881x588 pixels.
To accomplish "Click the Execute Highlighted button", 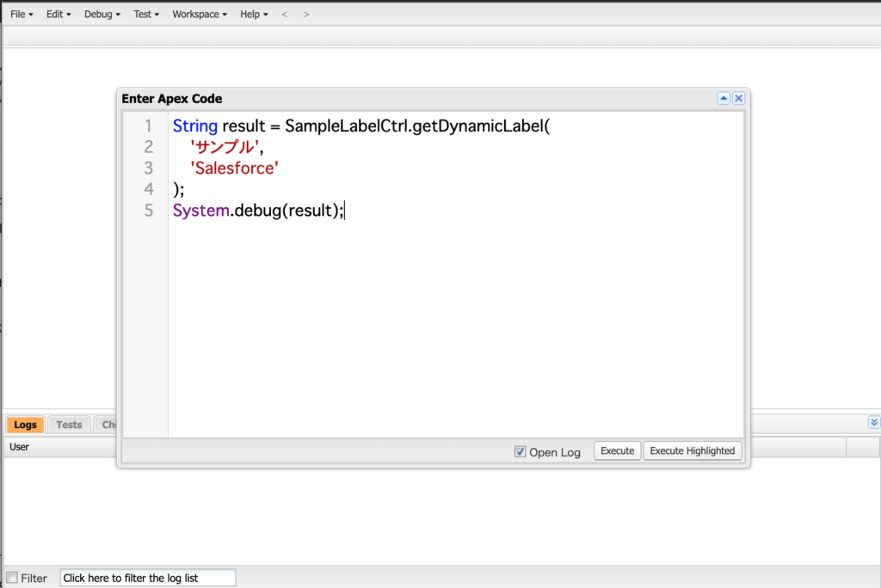I will coord(692,451).
